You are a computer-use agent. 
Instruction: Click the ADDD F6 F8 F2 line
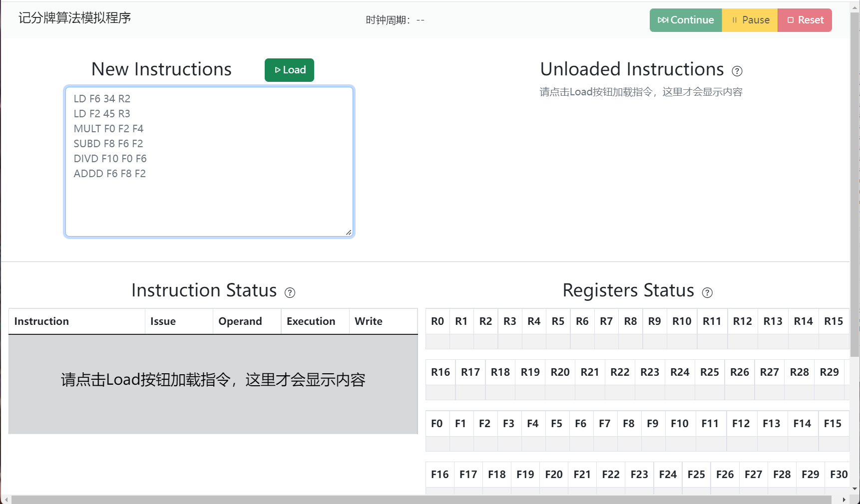109,174
